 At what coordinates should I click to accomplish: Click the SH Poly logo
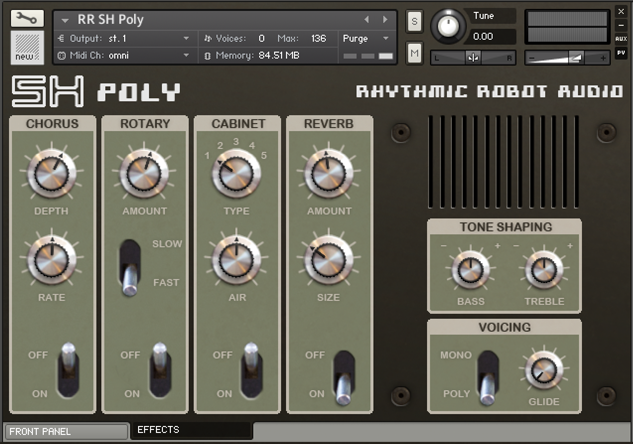(96, 91)
